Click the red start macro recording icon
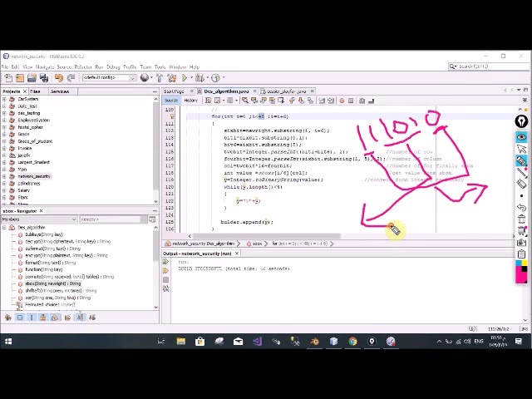532x399 pixels. coord(342,101)
